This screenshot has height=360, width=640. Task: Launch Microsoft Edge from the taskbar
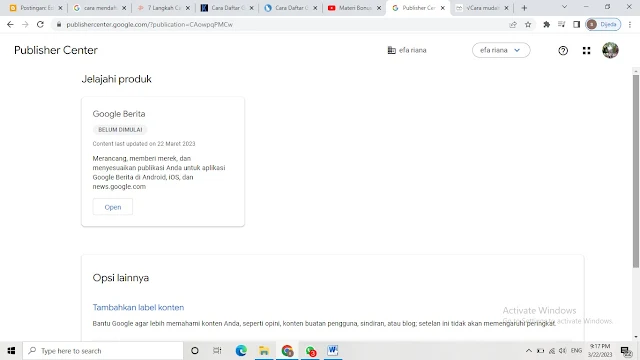click(241, 351)
